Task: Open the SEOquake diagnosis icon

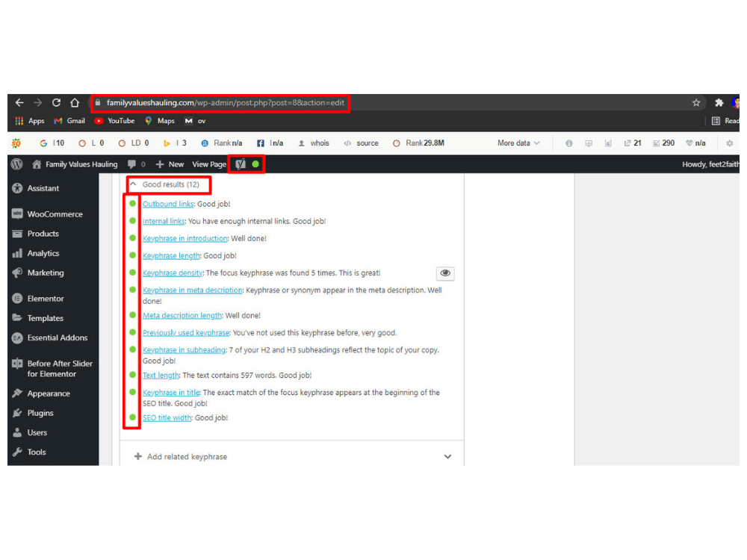Action: (x=589, y=143)
